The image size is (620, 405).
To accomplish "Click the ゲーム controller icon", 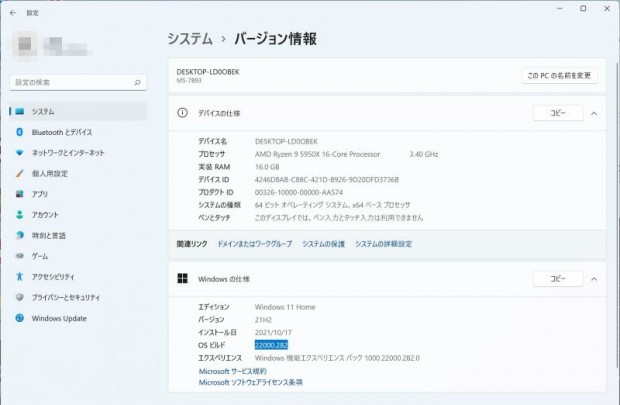I will pyautogui.click(x=19, y=256).
